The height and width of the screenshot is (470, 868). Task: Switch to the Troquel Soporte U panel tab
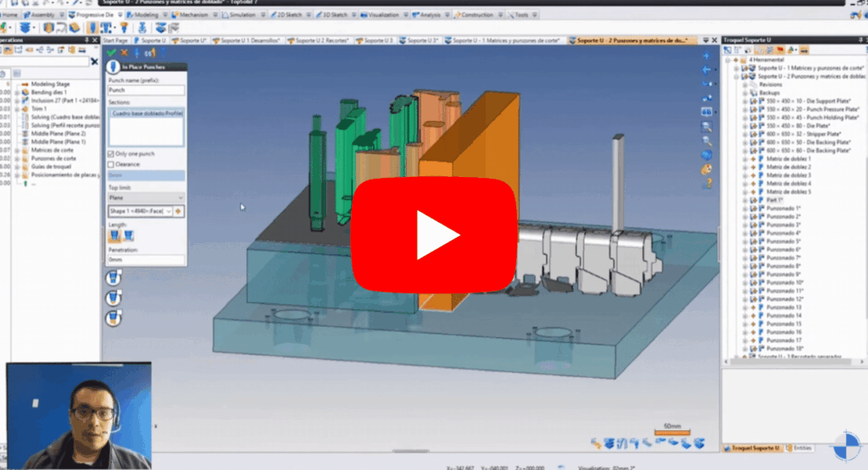click(x=752, y=448)
